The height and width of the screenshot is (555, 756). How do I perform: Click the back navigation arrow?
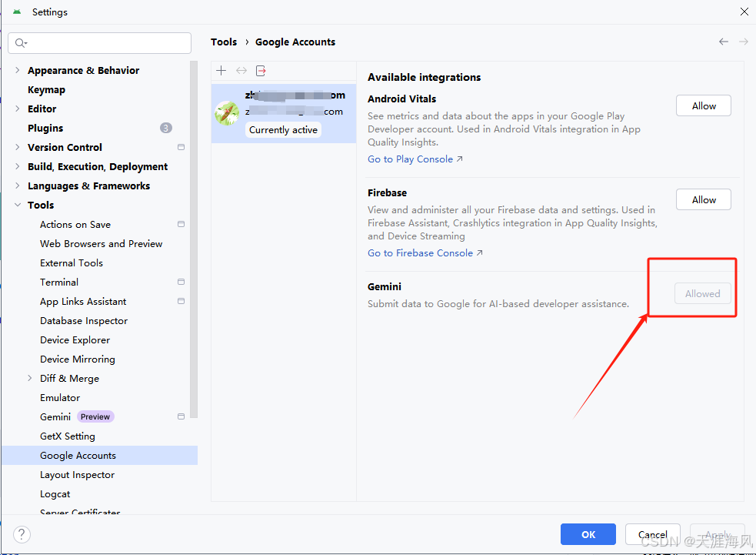click(723, 42)
